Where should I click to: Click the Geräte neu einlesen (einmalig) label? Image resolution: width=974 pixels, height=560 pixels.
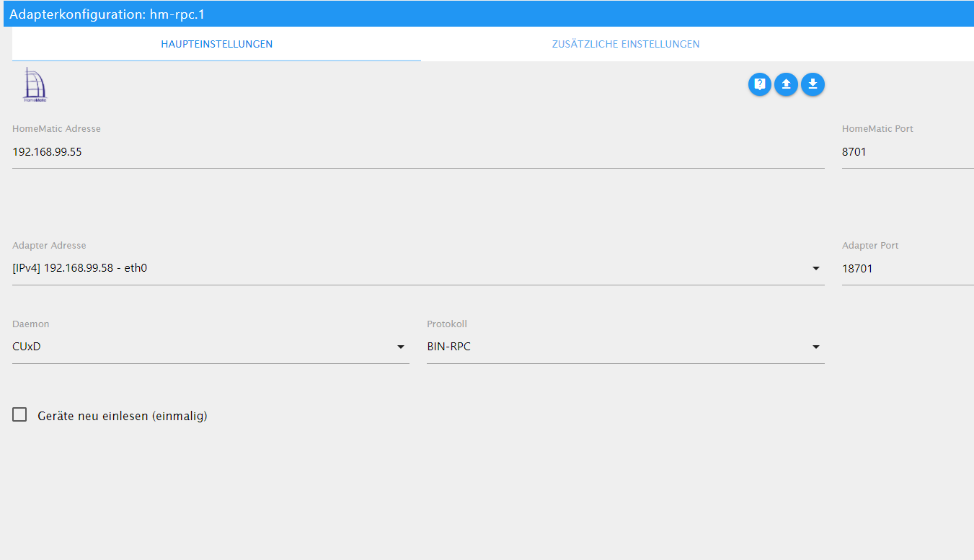click(123, 416)
